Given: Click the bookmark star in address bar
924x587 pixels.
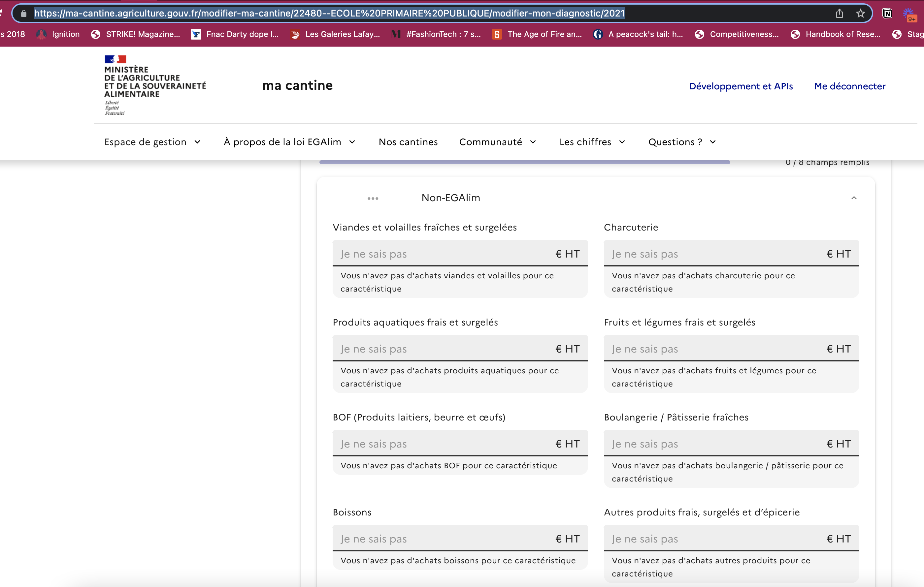Looking at the screenshot, I should click(x=861, y=14).
